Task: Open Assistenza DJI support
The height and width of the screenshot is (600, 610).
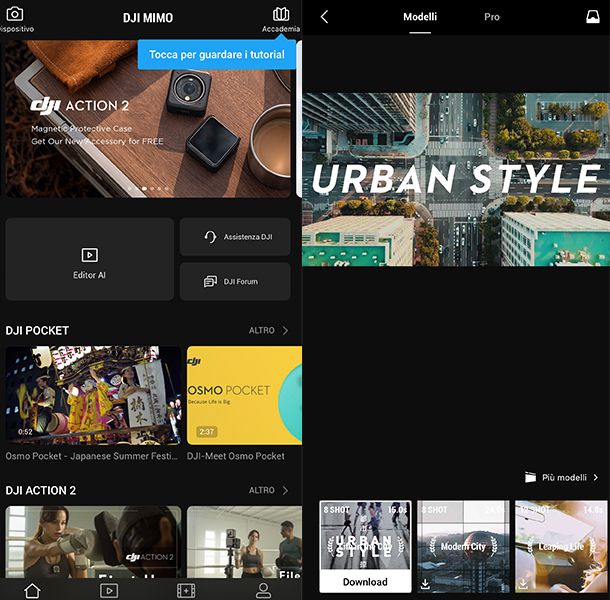Action: coord(235,237)
